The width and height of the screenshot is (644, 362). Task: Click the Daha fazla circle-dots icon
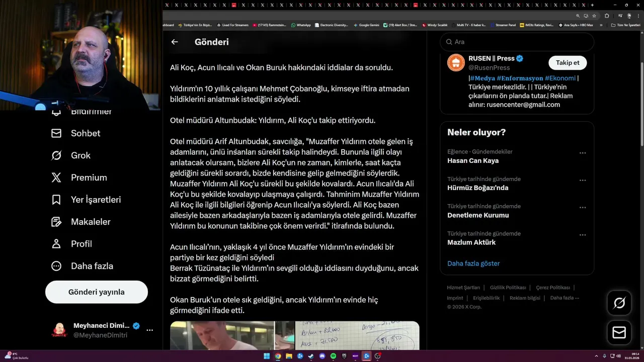click(x=56, y=266)
